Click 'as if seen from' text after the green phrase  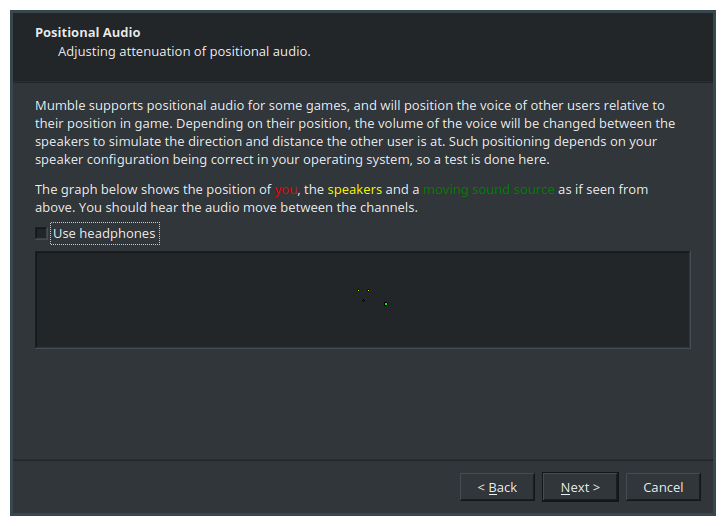pos(603,190)
